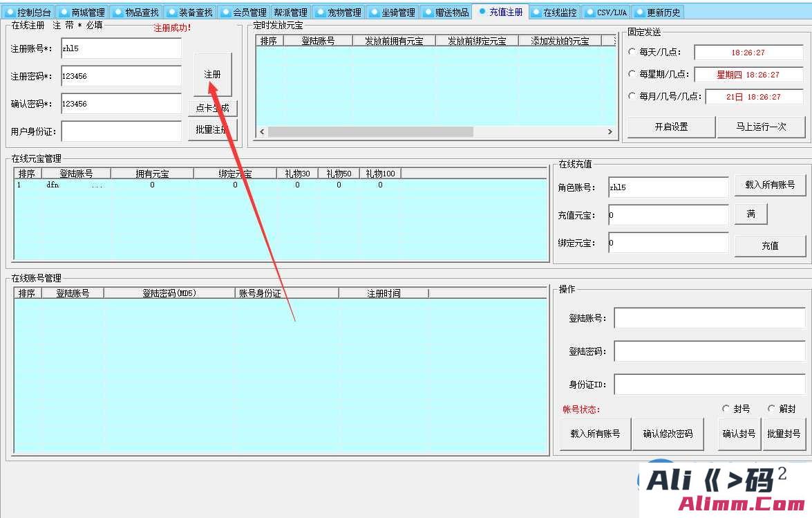This screenshot has width=812, height=518.
Task: Click the 马上运行一次 button
Action: click(x=762, y=127)
